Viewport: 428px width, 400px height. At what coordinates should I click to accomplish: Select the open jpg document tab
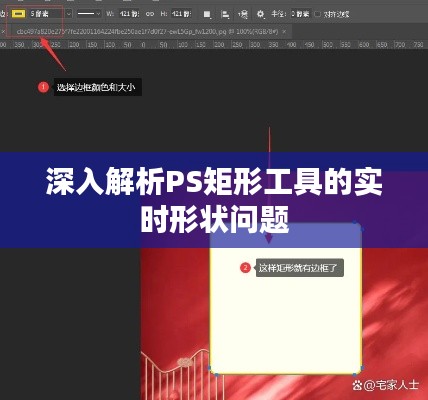147,32
